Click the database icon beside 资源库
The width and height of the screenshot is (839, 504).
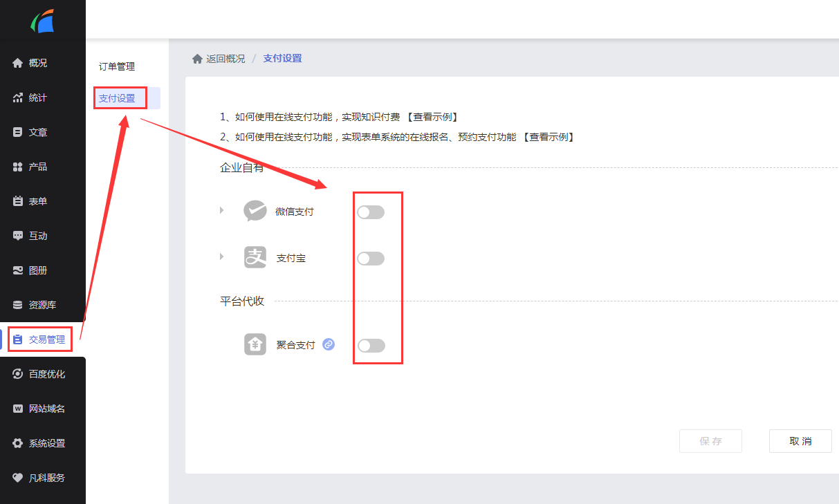coord(18,305)
